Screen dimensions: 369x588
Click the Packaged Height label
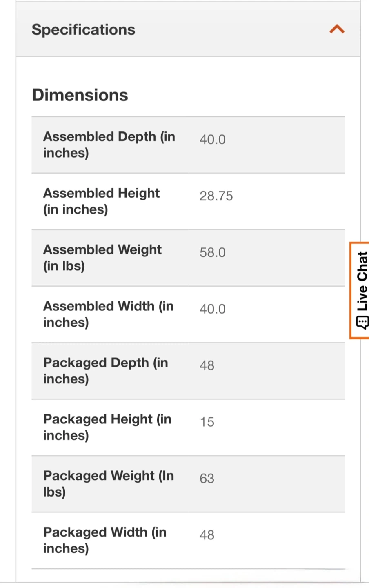point(107,427)
